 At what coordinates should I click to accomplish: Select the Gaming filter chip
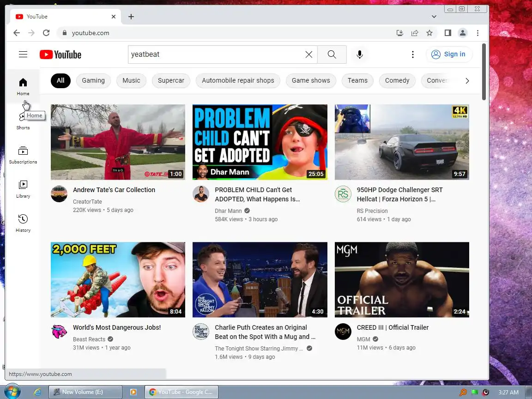click(93, 81)
